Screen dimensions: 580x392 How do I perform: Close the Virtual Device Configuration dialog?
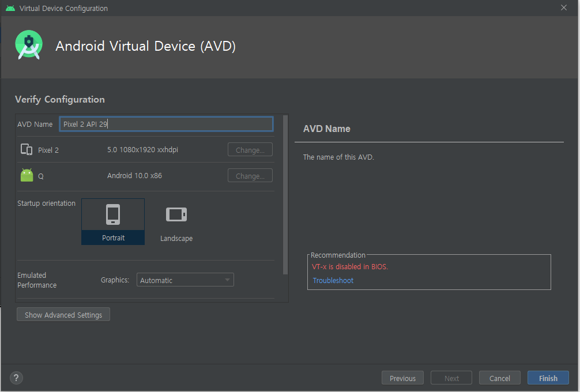(564, 7)
